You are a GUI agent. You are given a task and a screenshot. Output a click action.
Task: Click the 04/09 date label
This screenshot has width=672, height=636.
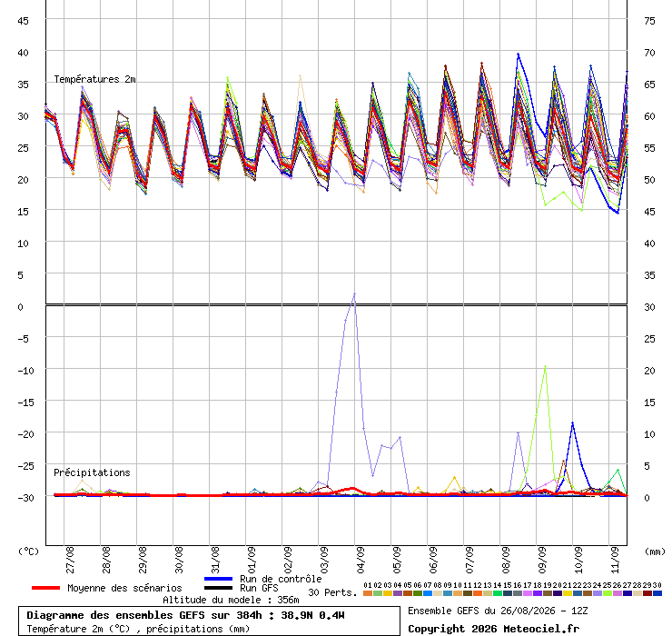point(361,560)
